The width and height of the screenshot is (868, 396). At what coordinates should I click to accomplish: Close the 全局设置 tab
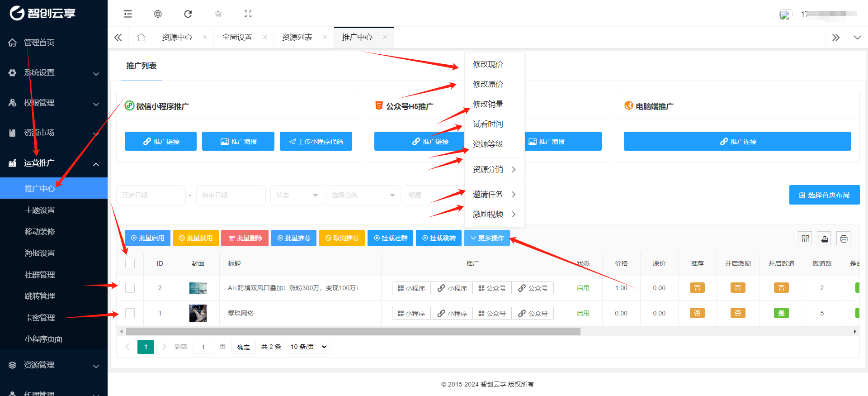[265, 37]
